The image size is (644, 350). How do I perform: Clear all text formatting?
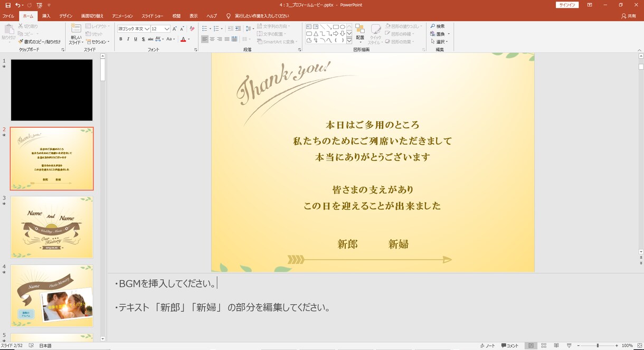pos(192,29)
